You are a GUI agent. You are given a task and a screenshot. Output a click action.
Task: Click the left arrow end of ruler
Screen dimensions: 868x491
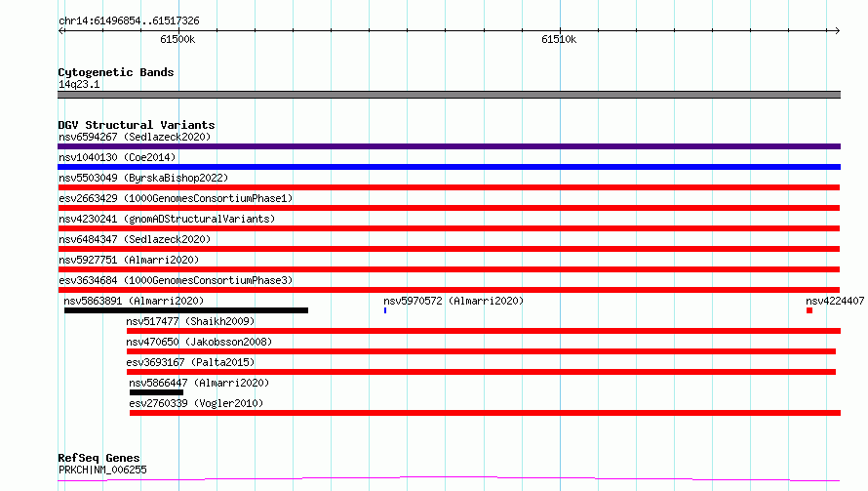point(61,30)
